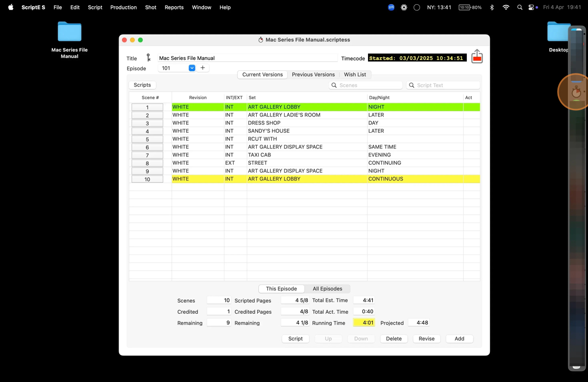Open the ScriptE S application menu

coord(33,7)
